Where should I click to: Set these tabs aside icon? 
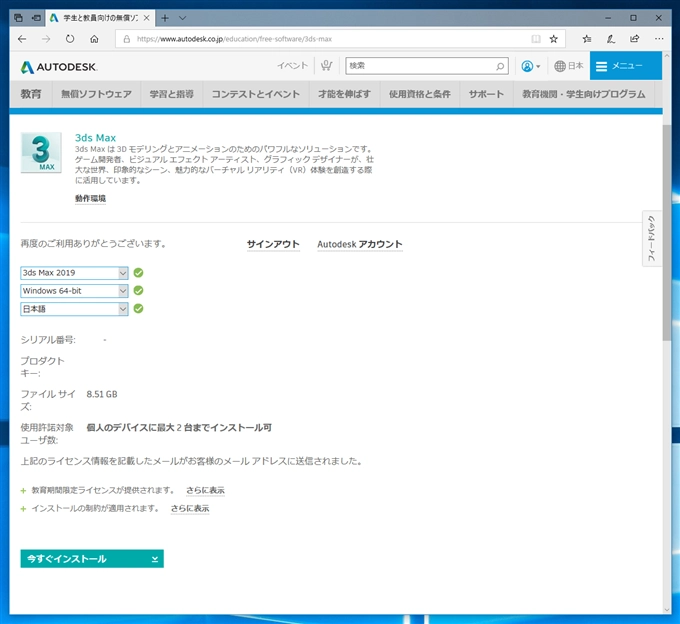point(36,18)
